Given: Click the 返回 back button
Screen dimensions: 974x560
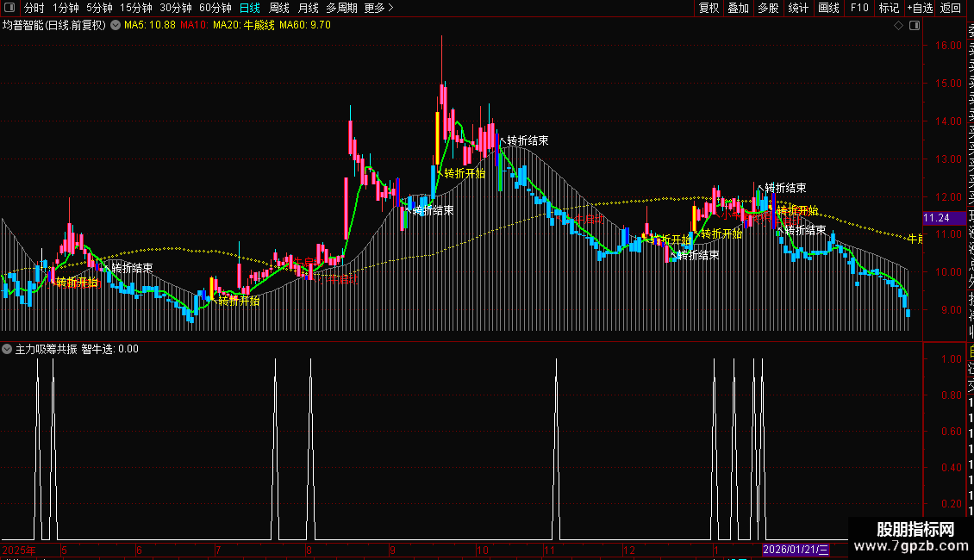Looking at the screenshot, I should pos(951,8).
